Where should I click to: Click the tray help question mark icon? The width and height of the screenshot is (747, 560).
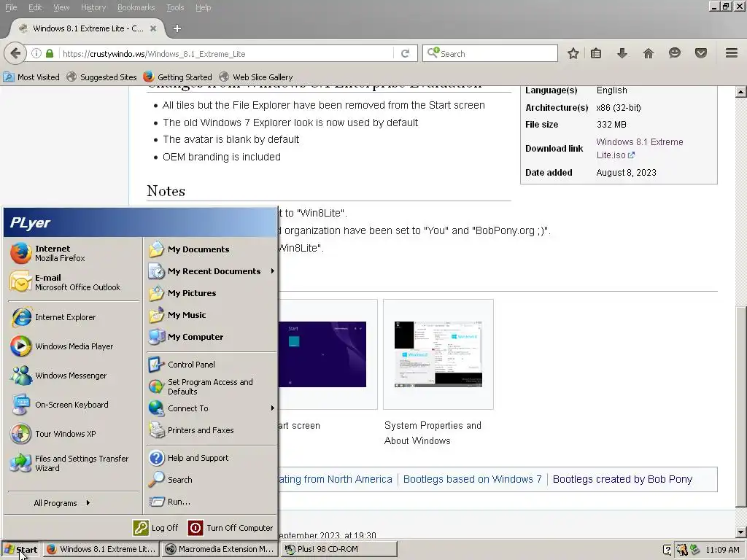[667, 550]
